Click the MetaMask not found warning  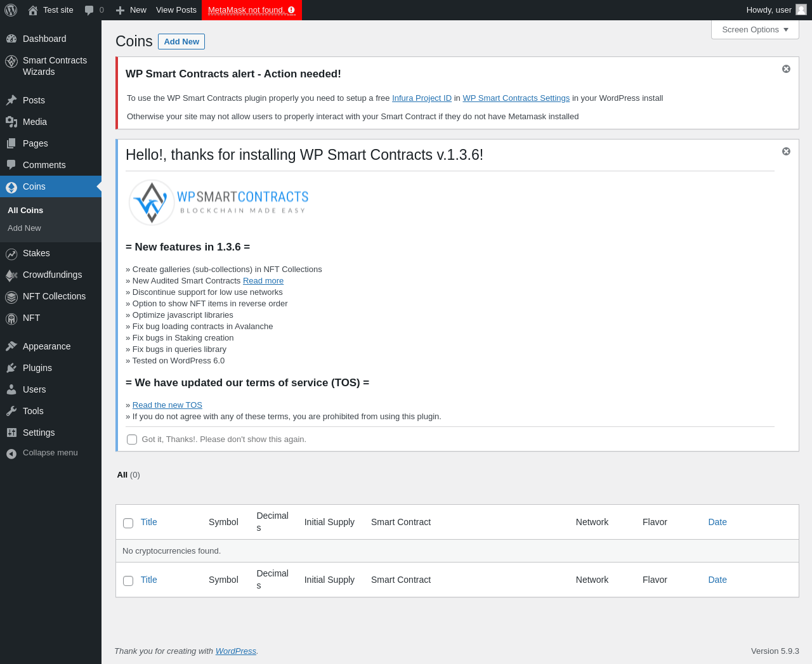click(252, 10)
